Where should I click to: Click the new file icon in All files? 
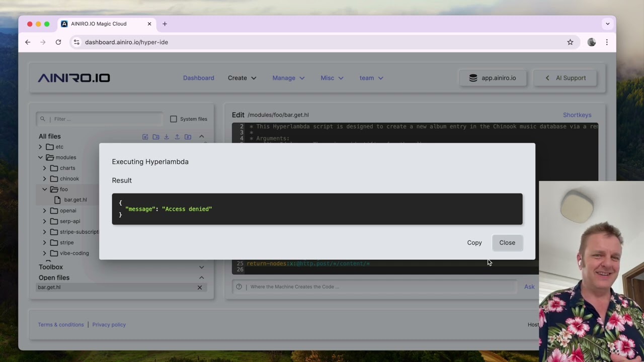[145, 136]
